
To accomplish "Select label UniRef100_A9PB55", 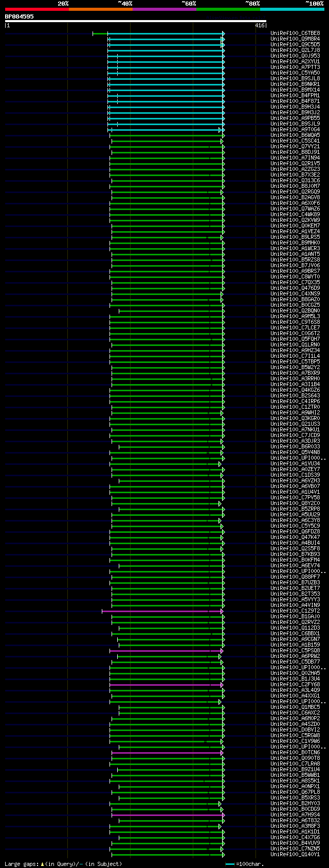I will pyautogui.click(x=295, y=118).
